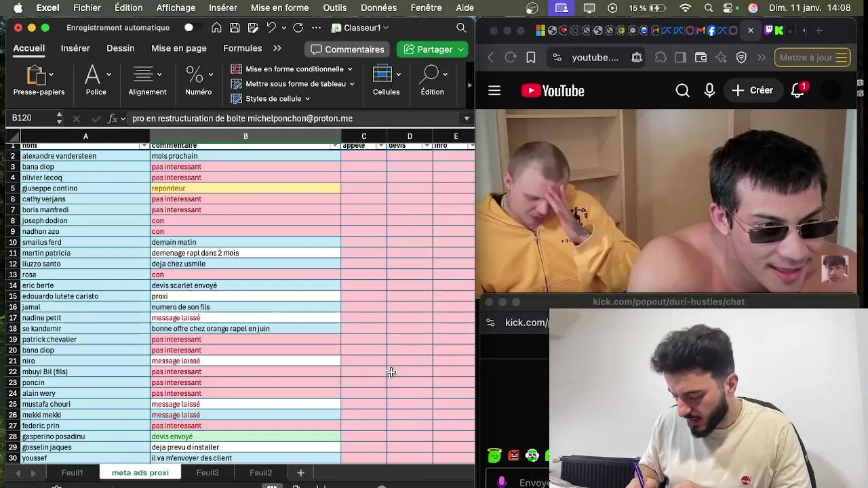The width and height of the screenshot is (868, 488).
Task: Expand the formula bar with arrow
Action: [x=467, y=119]
